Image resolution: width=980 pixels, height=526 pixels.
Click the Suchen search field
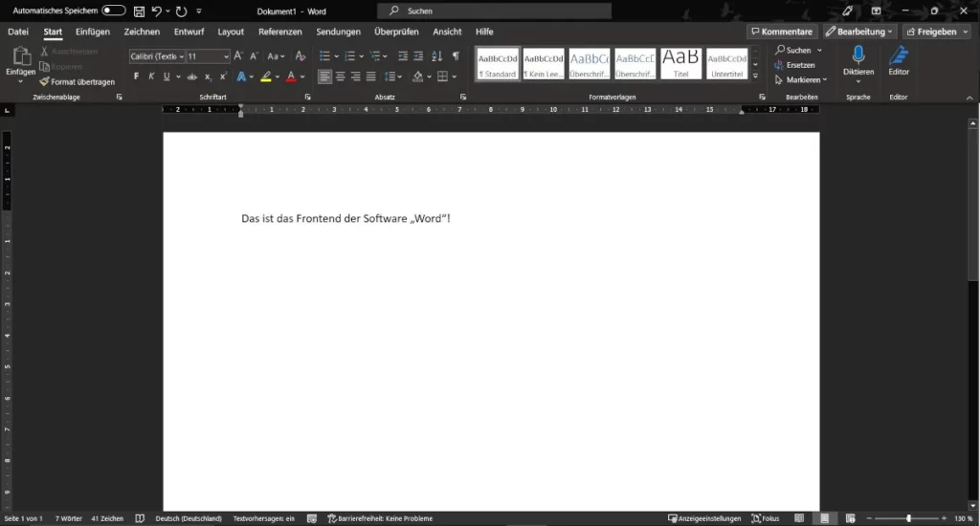point(495,11)
